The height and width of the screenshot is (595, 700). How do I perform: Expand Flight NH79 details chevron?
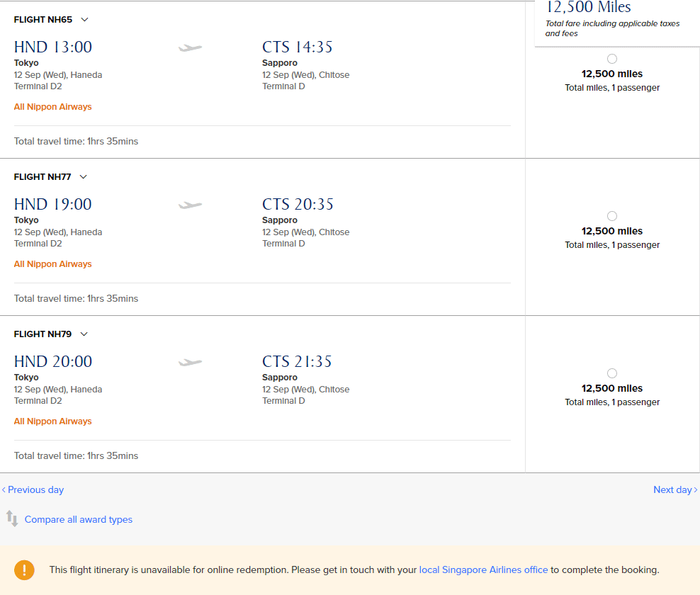pos(84,334)
